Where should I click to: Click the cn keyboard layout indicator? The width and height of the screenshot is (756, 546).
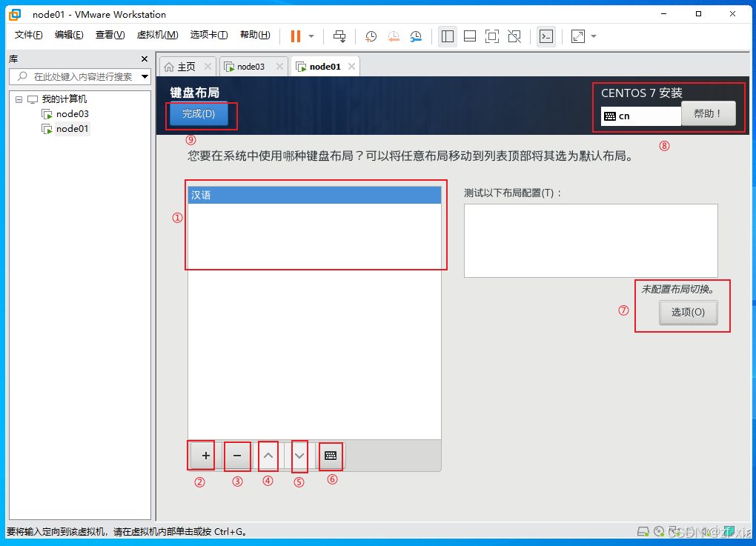[641, 116]
